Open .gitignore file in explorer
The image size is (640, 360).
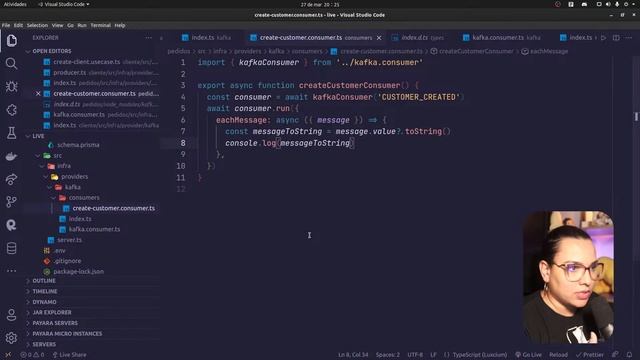(67, 261)
